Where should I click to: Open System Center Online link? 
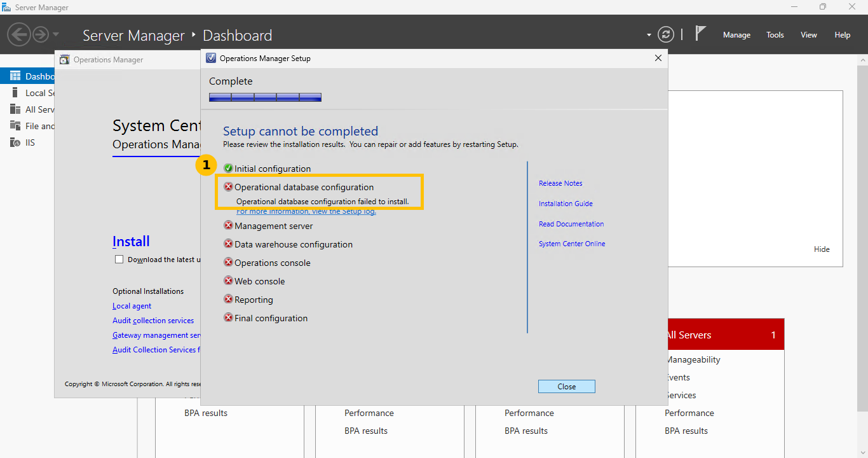pos(572,244)
